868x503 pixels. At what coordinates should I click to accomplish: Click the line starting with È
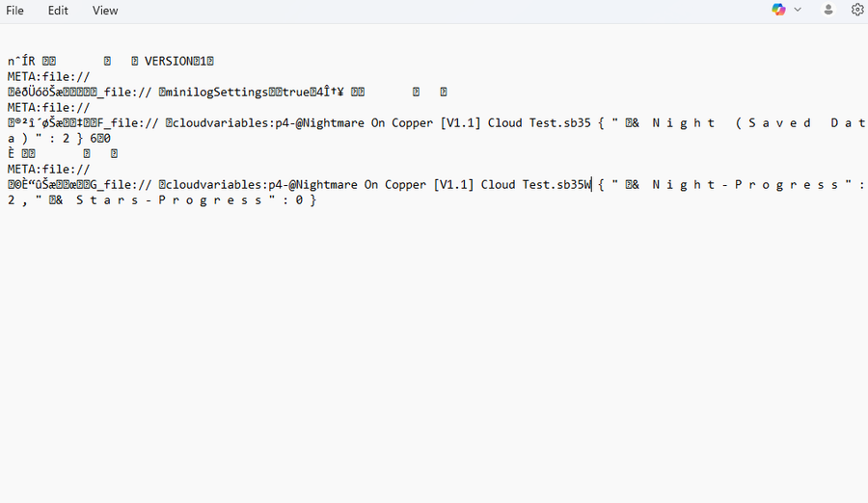point(62,153)
